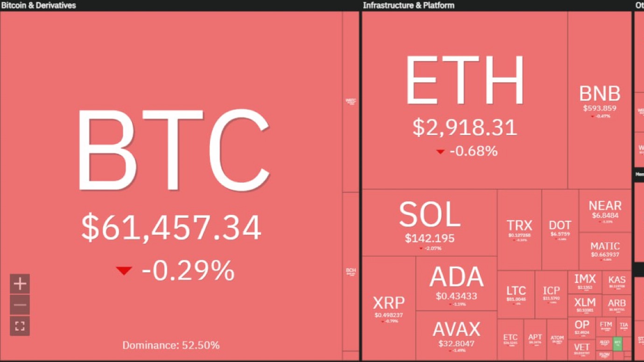Click the zoom in plus icon
Screen dimensions: 644x362
point(20,284)
